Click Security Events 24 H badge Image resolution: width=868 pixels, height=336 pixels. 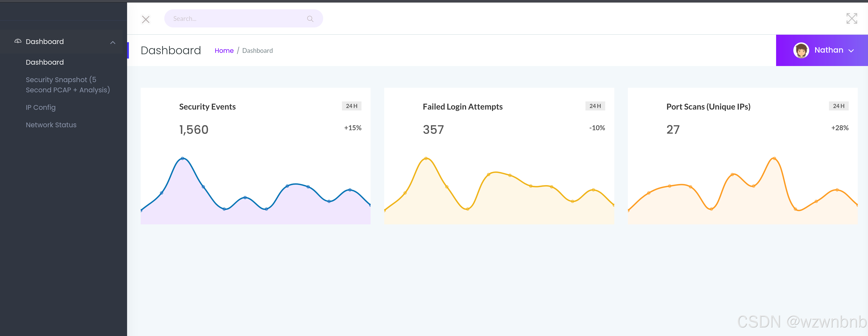[x=352, y=106]
